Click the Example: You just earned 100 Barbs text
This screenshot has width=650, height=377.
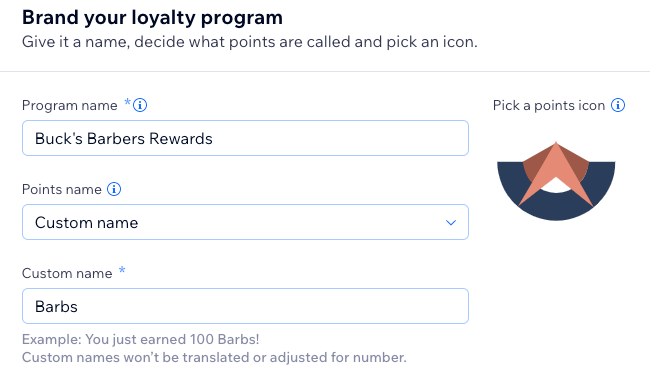(x=141, y=339)
